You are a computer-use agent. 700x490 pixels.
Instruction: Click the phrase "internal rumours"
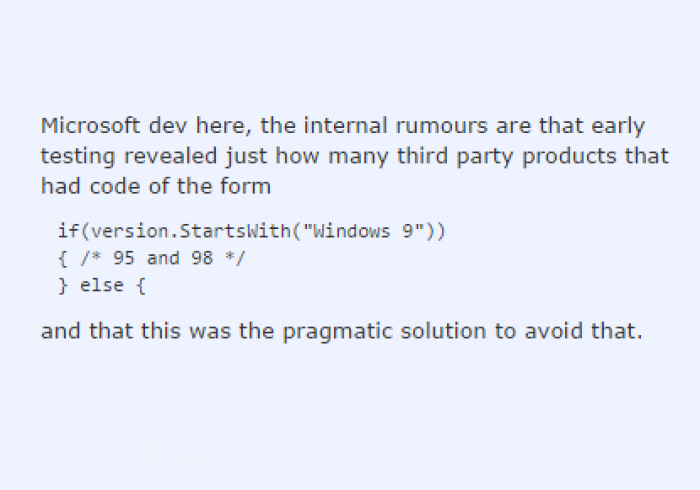[396, 125]
